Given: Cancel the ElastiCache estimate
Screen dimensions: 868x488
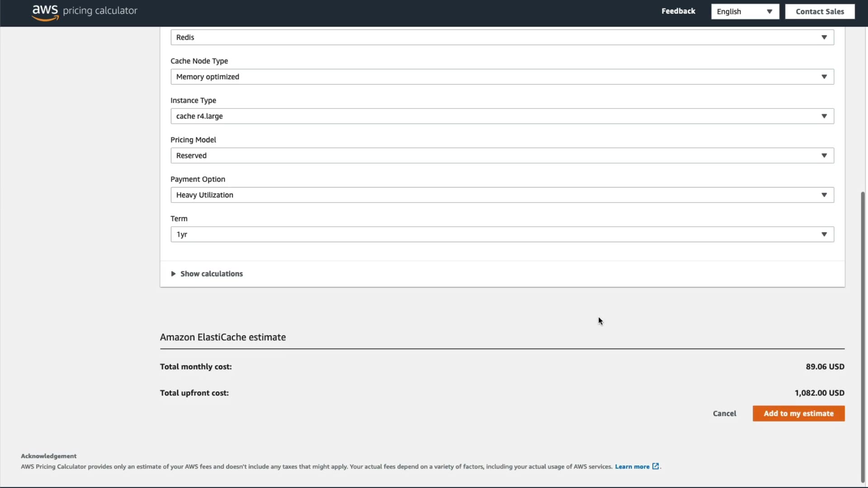Looking at the screenshot, I should point(724,413).
